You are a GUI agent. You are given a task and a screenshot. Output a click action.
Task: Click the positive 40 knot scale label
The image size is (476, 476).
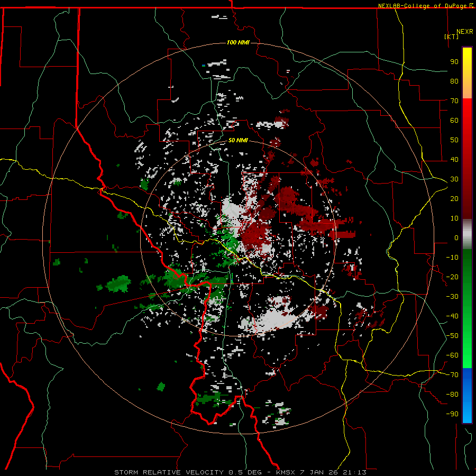(454, 159)
